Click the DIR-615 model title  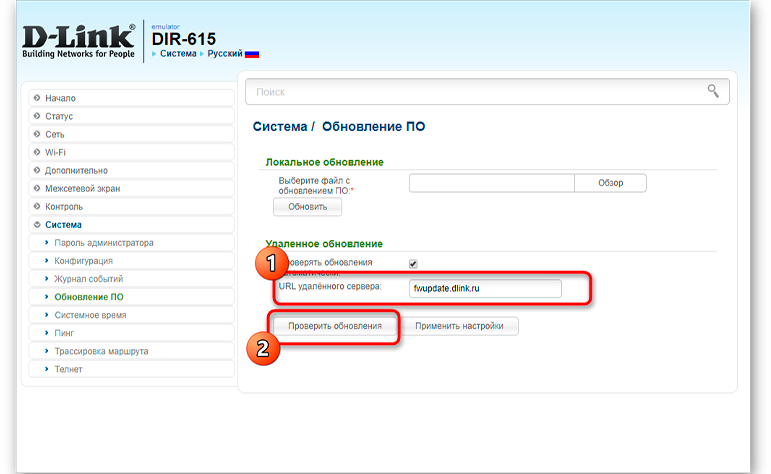coord(184,39)
